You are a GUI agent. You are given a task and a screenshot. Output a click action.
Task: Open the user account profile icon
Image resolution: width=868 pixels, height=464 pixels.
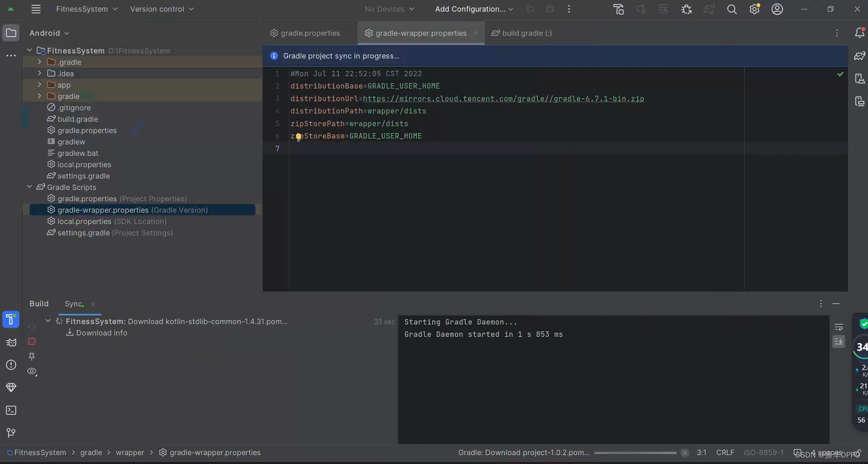pos(777,9)
